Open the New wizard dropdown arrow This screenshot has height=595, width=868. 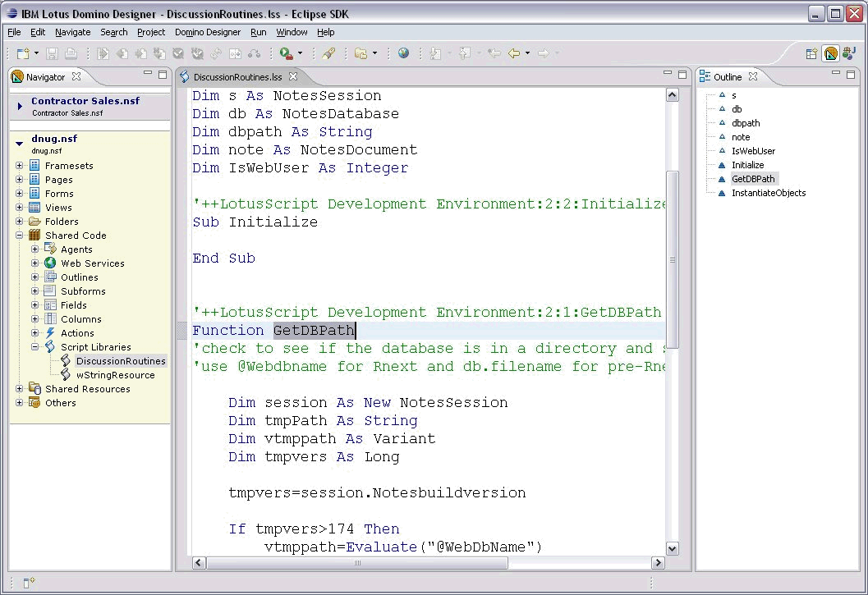click(36, 53)
